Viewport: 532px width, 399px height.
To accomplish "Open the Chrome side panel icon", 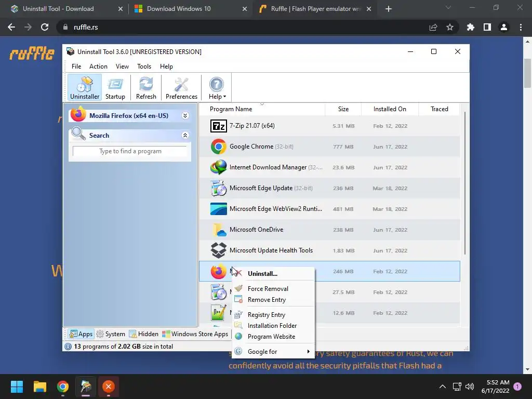I will point(487,27).
